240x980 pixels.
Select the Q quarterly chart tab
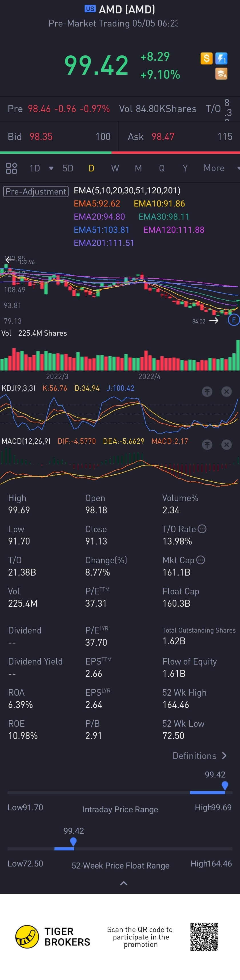162,168
